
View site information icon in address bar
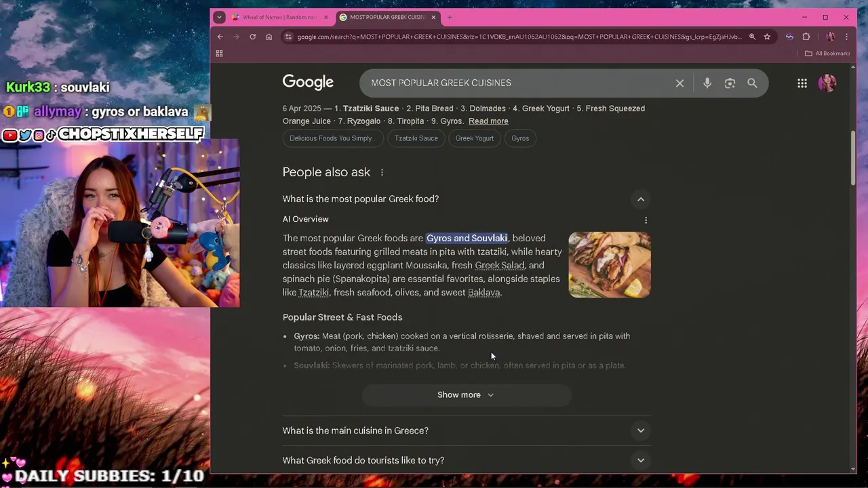tap(288, 37)
